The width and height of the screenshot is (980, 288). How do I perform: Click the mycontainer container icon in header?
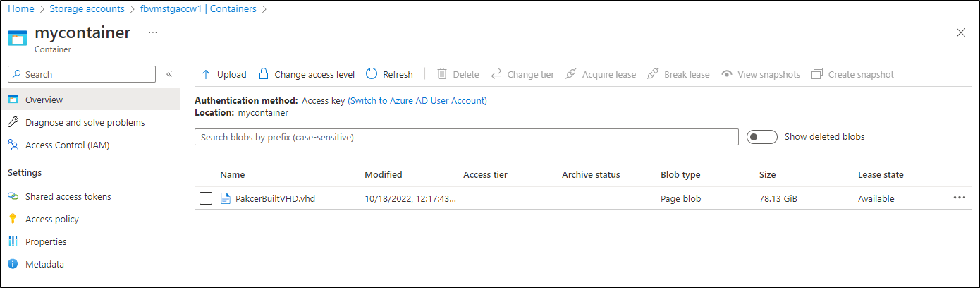18,37
